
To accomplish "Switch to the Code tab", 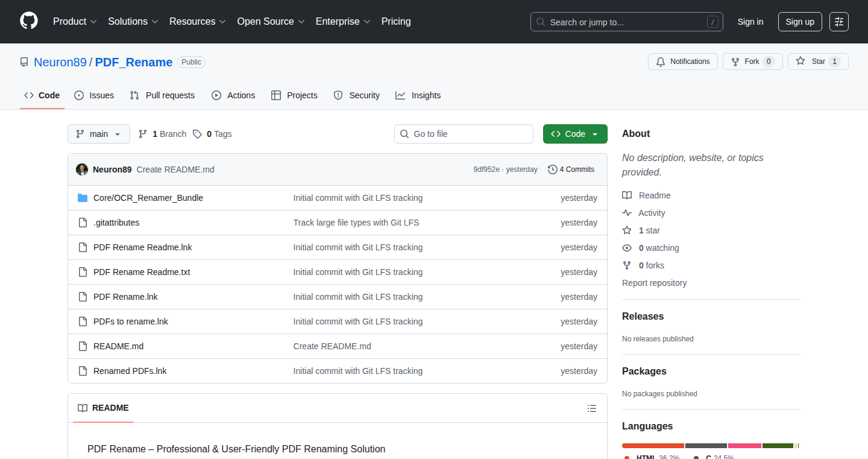I will (42, 95).
